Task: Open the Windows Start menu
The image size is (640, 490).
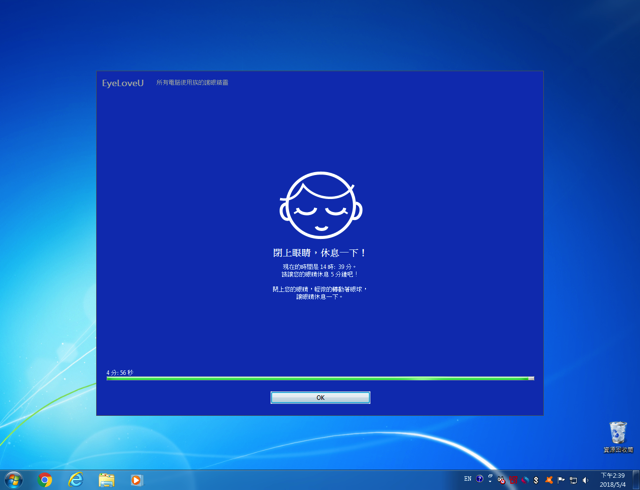Action: tap(13, 480)
